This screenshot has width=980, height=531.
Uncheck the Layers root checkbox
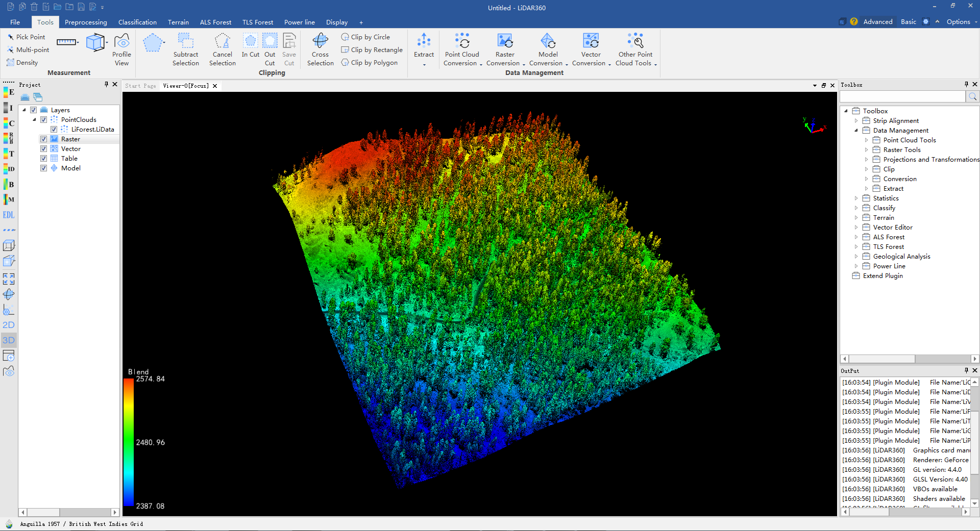pos(34,110)
